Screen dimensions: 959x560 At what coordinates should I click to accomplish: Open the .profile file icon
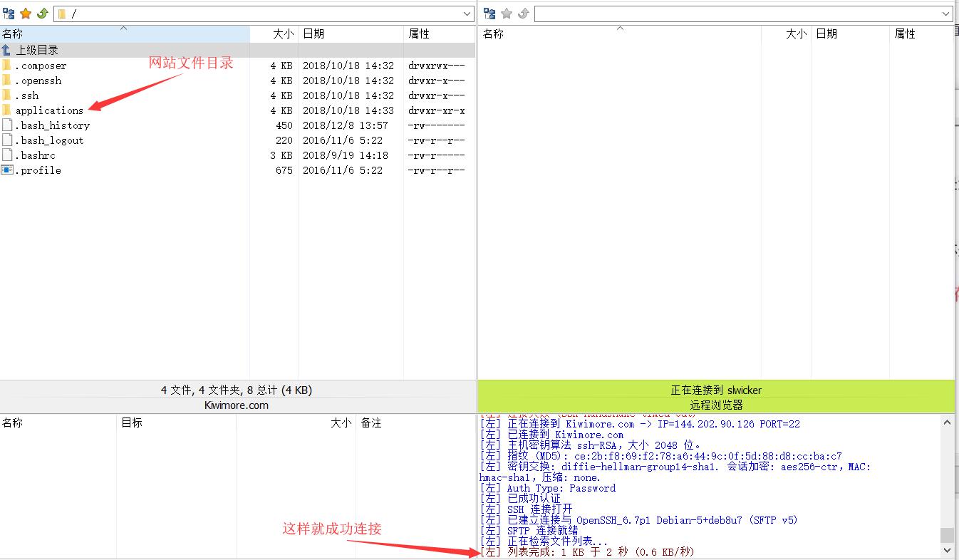[x=8, y=170]
